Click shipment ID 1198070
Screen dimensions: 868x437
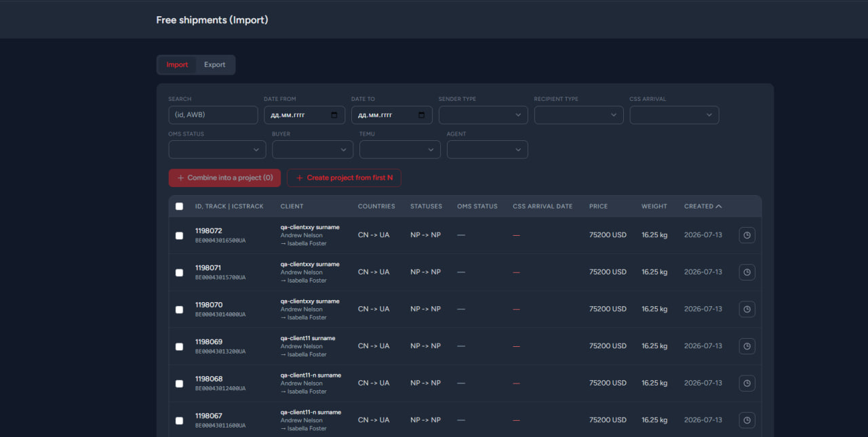[209, 305]
